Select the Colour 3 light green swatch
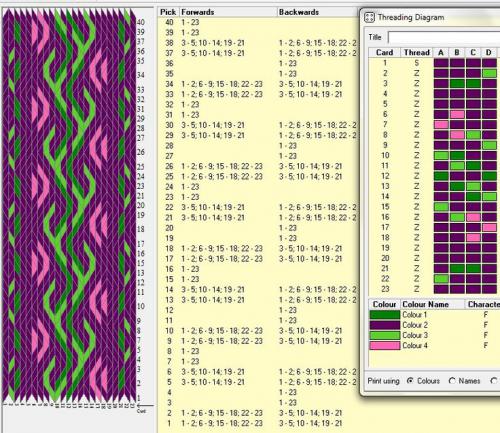The width and height of the screenshot is (500, 433). click(385, 335)
